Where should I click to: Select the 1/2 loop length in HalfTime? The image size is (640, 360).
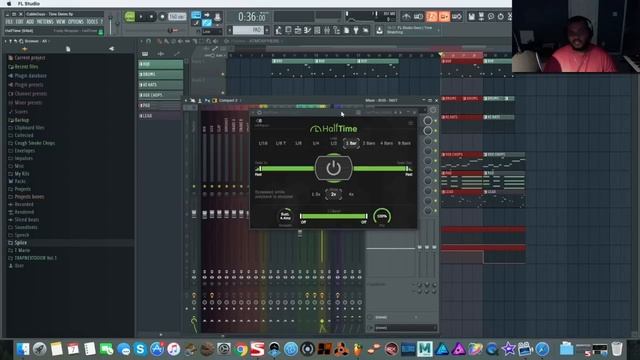334,143
